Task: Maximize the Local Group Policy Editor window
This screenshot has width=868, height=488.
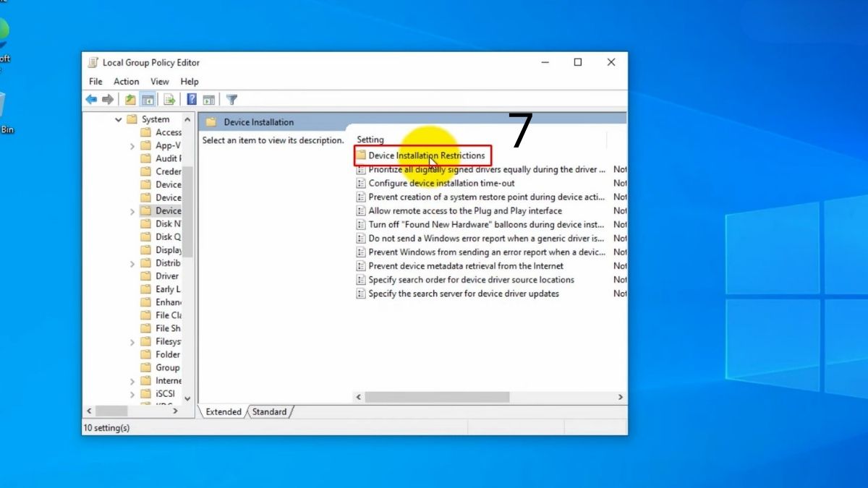Action: (578, 62)
